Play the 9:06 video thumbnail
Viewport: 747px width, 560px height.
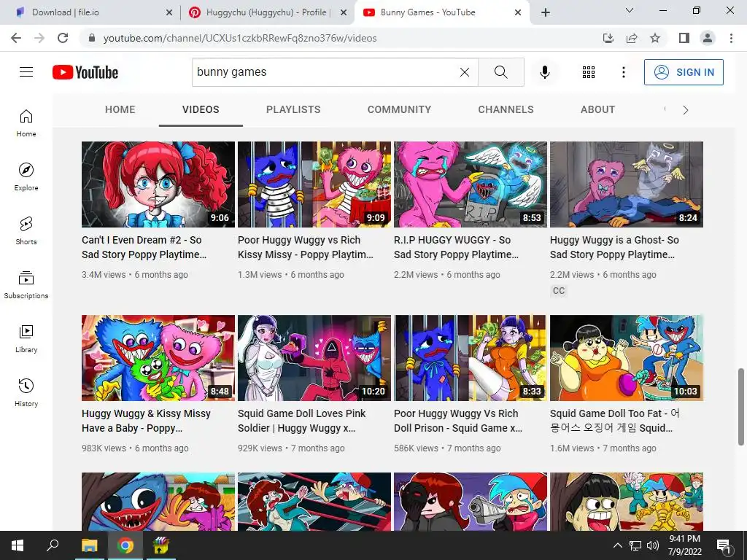click(158, 184)
